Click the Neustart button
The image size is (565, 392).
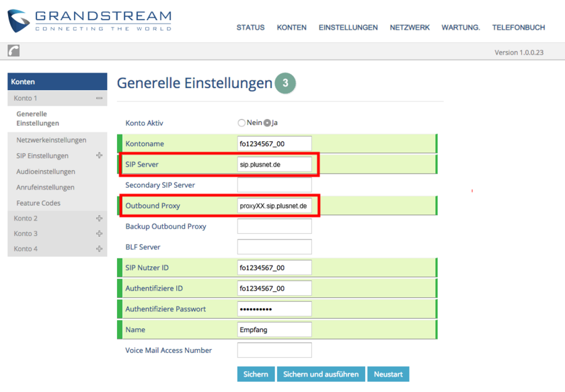point(388,374)
